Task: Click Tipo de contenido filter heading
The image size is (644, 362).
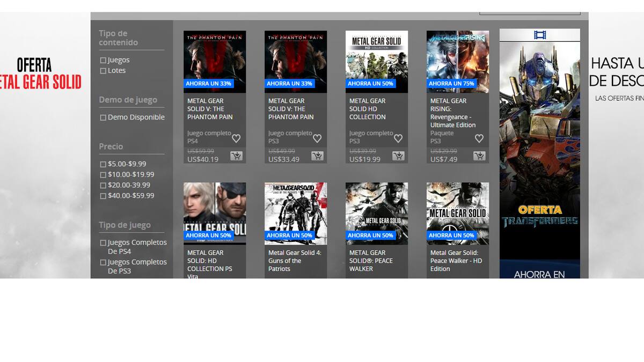Action: tap(119, 38)
